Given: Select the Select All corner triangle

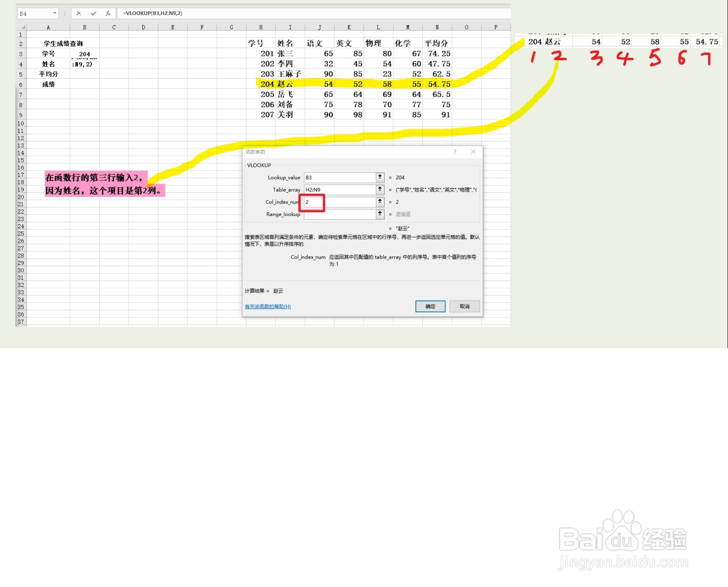Looking at the screenshot, I should (22, 27).
